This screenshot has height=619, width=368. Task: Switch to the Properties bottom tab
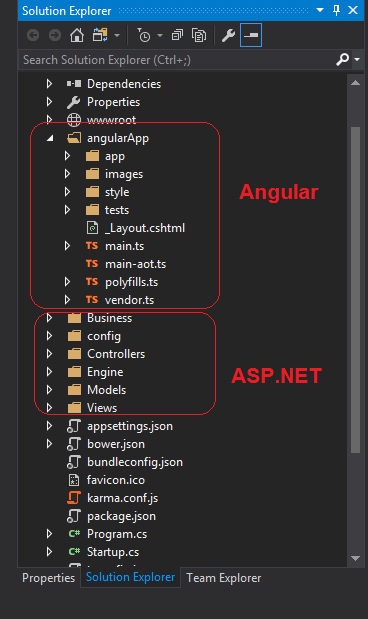click(x=49, y=578)
